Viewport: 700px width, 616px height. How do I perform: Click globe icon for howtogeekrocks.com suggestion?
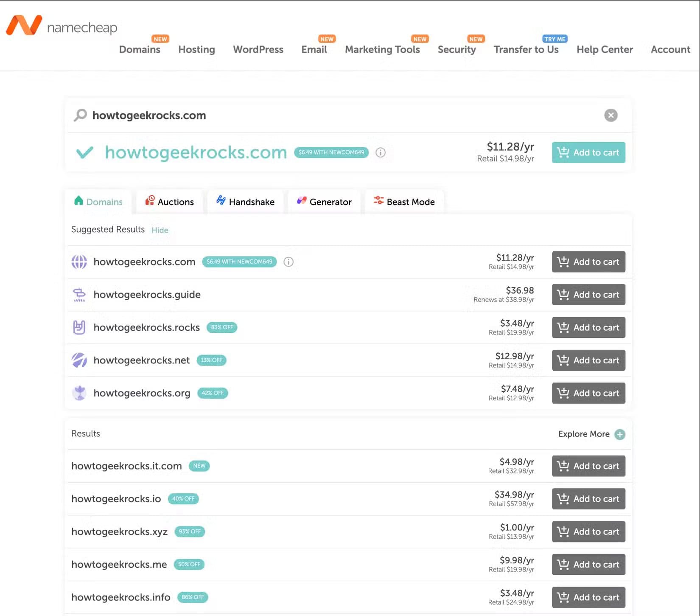point(79,262)
